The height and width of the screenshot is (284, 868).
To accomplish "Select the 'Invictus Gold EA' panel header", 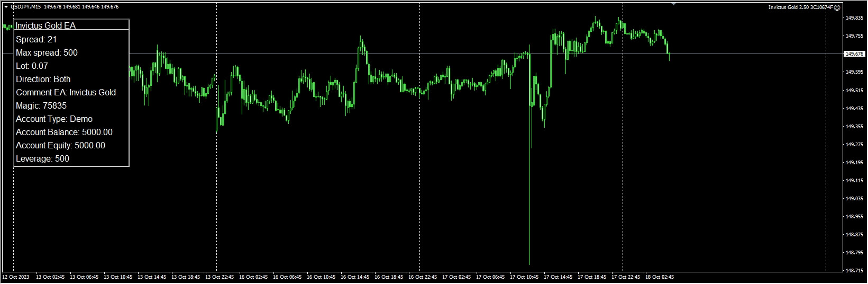I will 71,25.
